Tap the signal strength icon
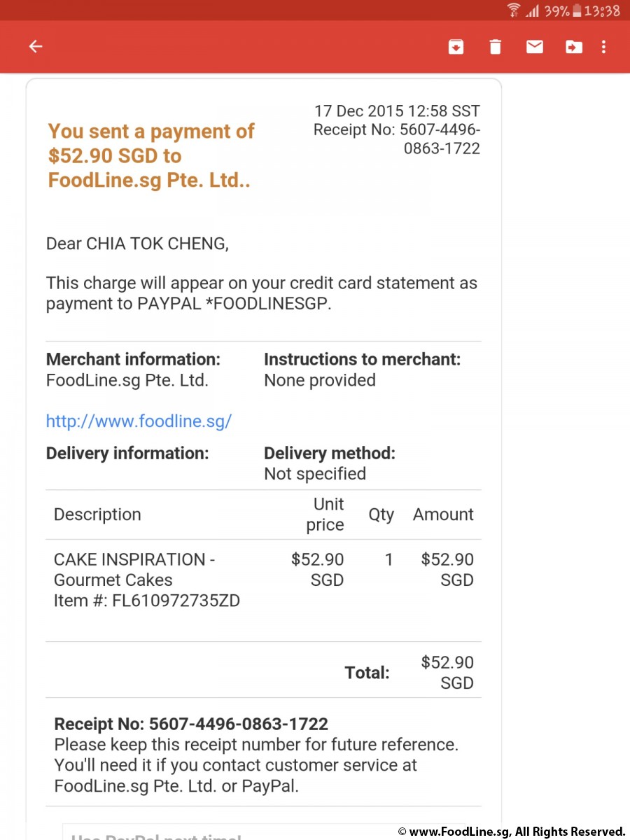The height and width of the screenshot is (840, 630). [x=533, y=10]
